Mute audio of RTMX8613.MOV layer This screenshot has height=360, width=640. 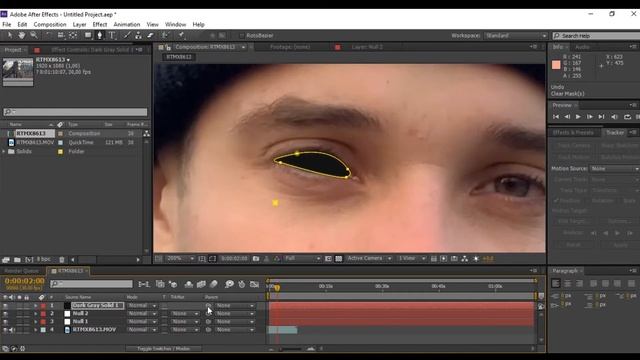[11, 330]
